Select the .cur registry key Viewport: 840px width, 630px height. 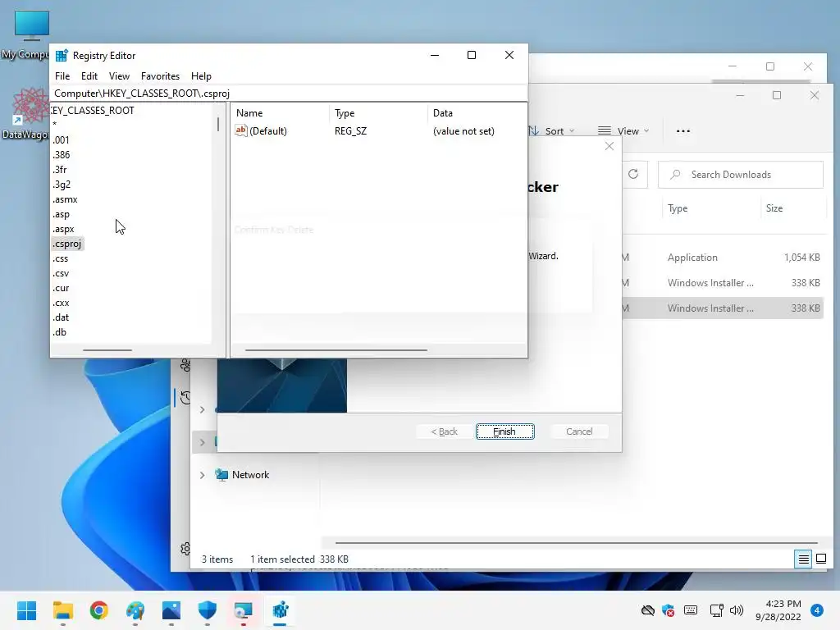coord(61,288)
